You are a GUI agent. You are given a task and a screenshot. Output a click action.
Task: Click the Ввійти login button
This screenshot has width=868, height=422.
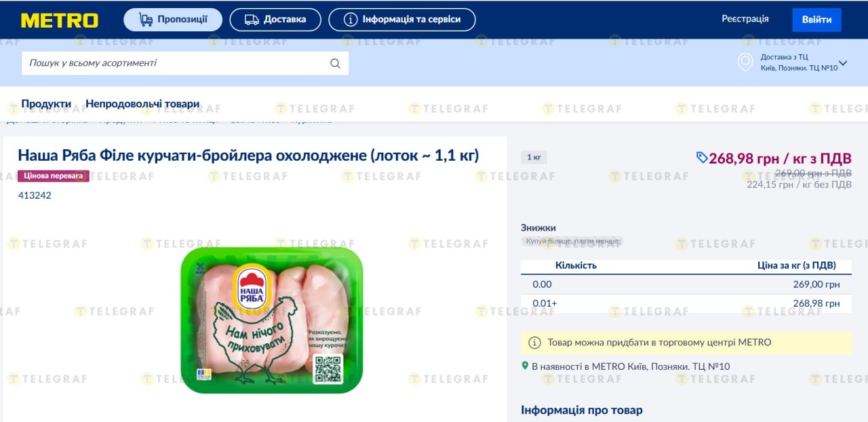pyautogui.click(x=816, y=20)
